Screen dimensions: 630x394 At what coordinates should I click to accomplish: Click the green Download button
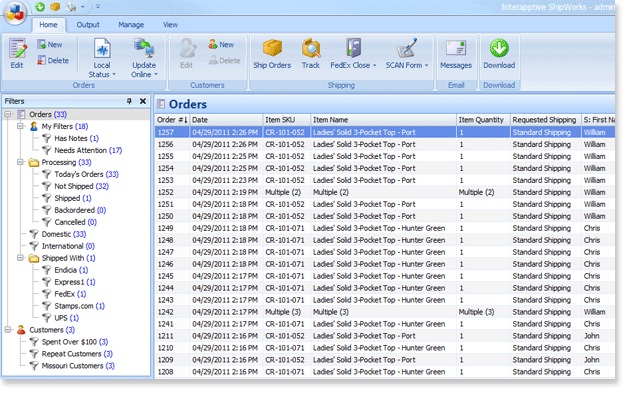point(499,53)
